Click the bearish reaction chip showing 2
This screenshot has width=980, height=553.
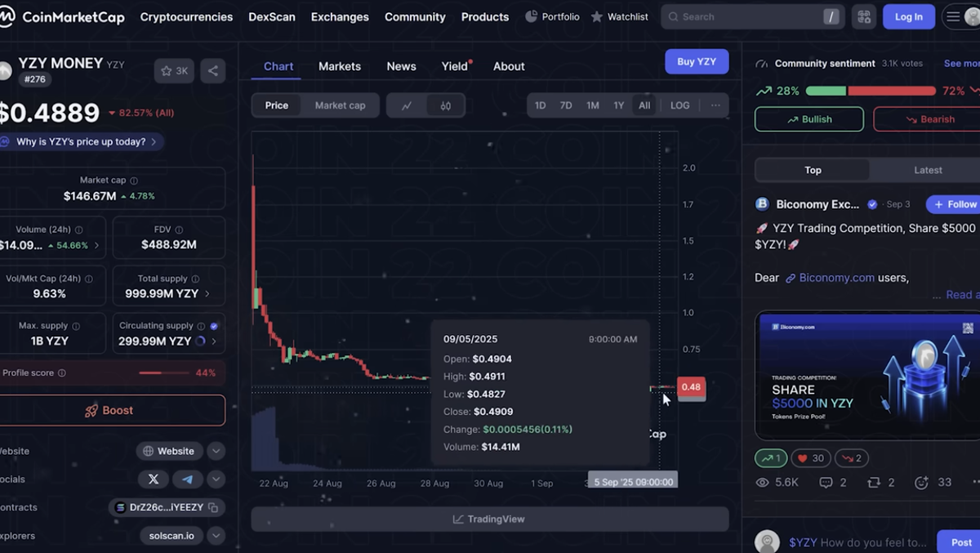[x=851, y=458]
